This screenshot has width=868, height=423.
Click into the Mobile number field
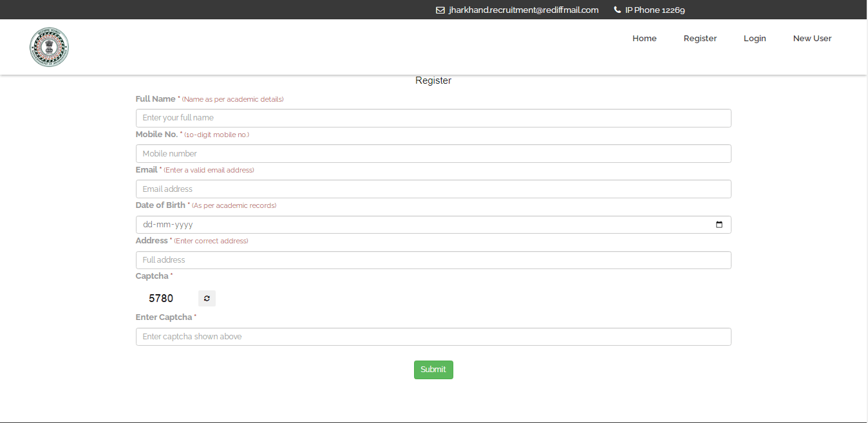[433, 154]
